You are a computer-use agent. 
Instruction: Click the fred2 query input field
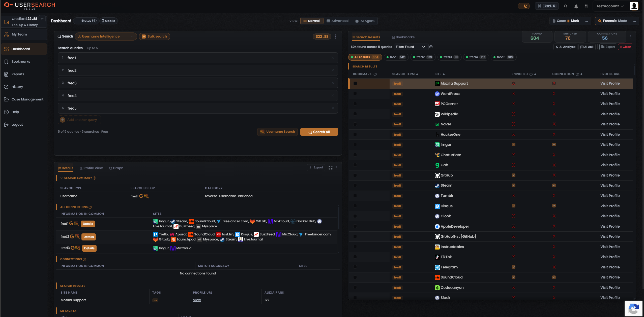198,71
